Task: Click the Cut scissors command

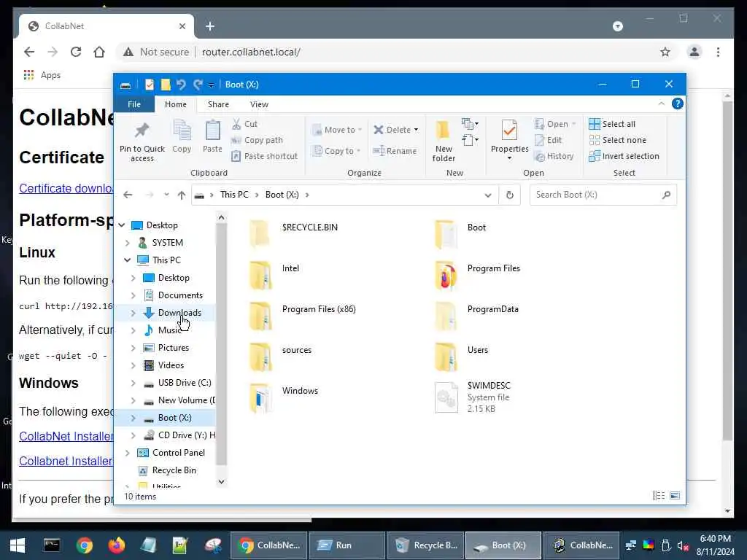Action: pos(244,124)
